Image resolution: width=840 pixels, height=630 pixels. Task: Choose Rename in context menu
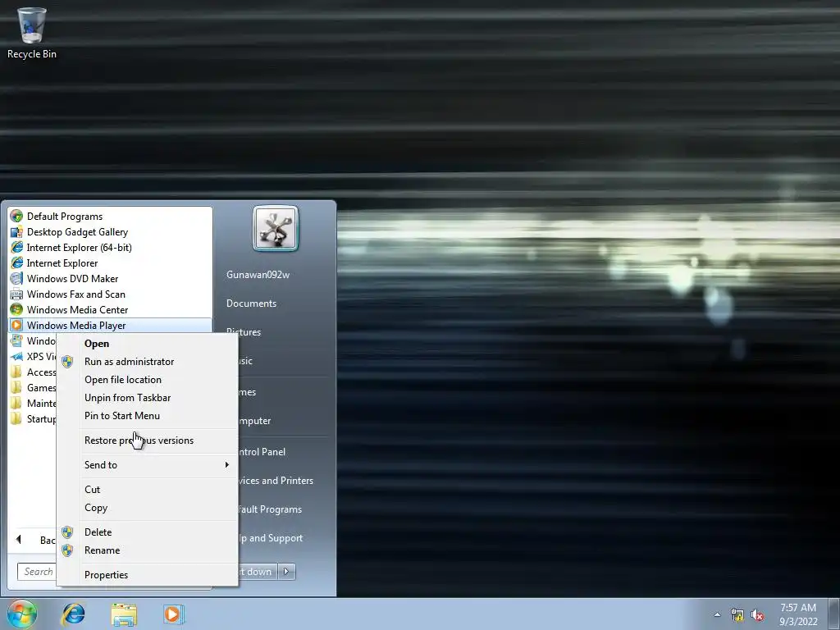pos(148,550)
